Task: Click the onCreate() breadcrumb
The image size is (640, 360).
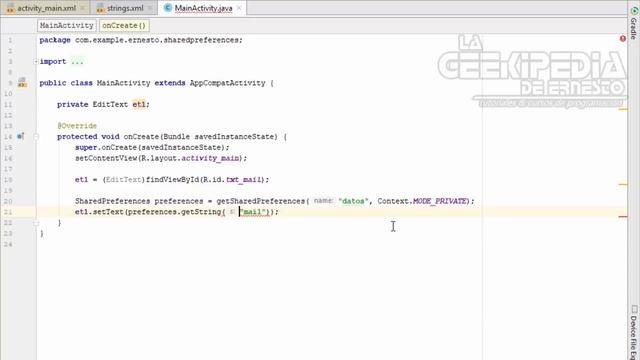Action: tap(124, 25)
